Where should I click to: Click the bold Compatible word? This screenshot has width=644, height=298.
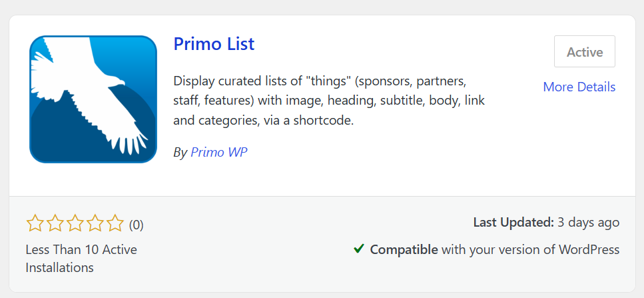tap(404, 249)
